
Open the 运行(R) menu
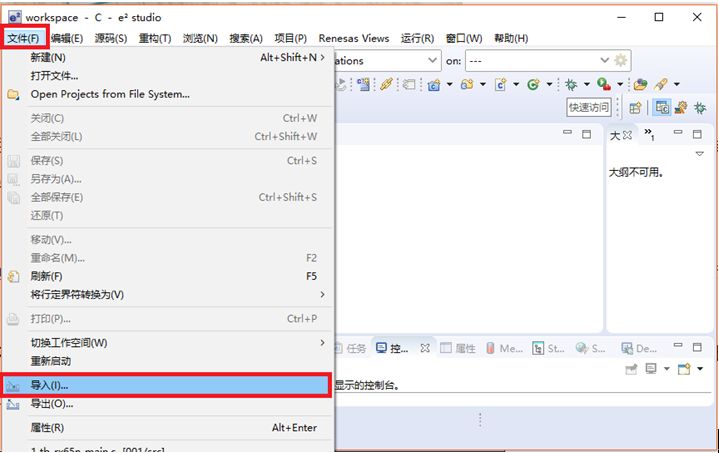[x=417, y=38]
